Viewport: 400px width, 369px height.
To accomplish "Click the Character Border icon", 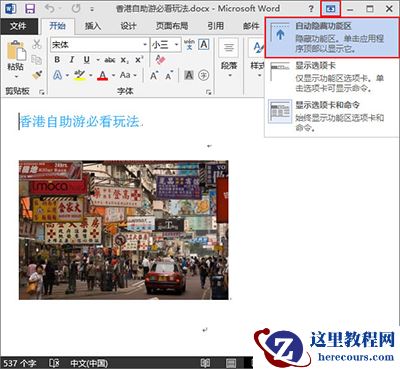I will coord(204,44).
